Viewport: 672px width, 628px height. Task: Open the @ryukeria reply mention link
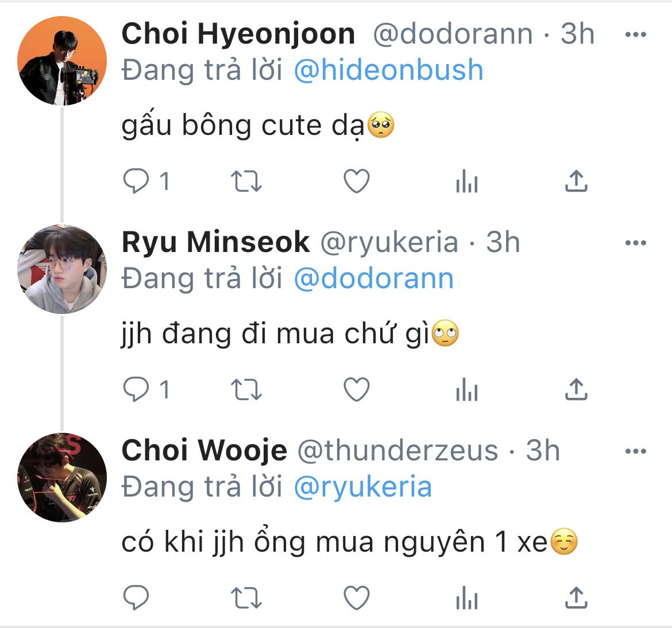(362, 487)
